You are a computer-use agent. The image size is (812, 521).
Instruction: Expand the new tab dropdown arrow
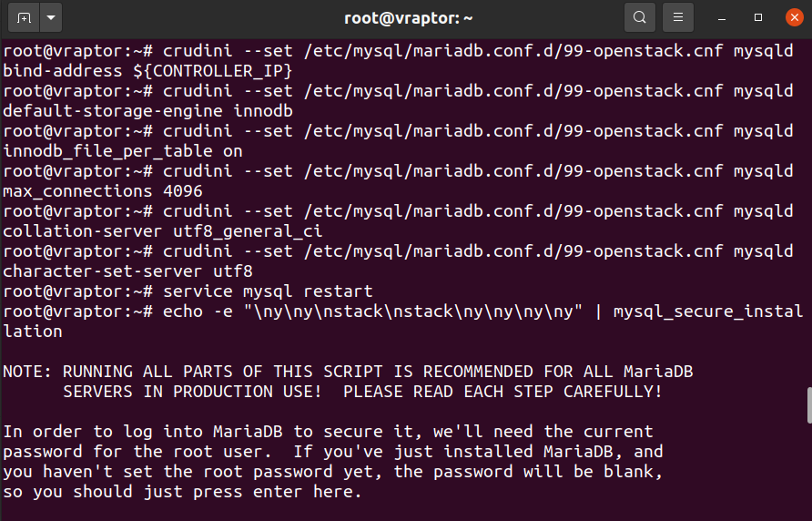pyautogui.click(x=51, y=17)
